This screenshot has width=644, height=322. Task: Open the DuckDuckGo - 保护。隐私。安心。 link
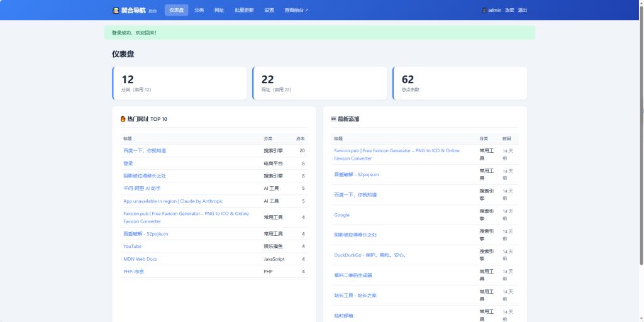click(x=370, y=255)
